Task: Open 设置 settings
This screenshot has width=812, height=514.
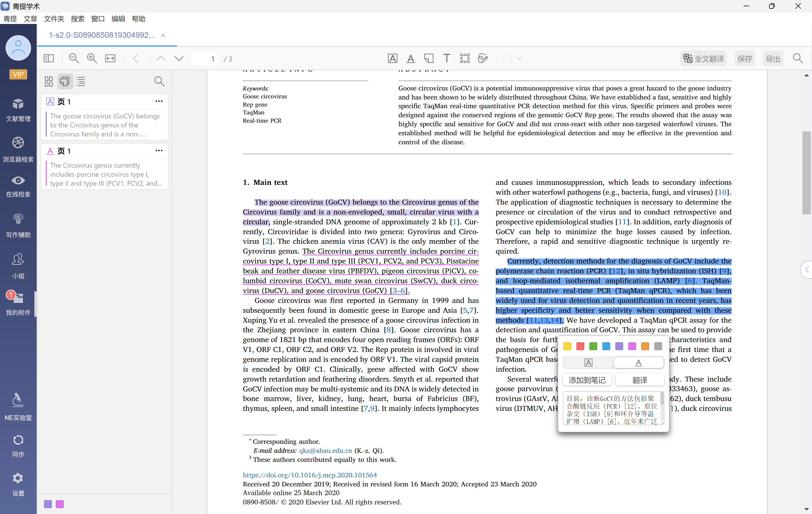Action: [x=18, y=484]
